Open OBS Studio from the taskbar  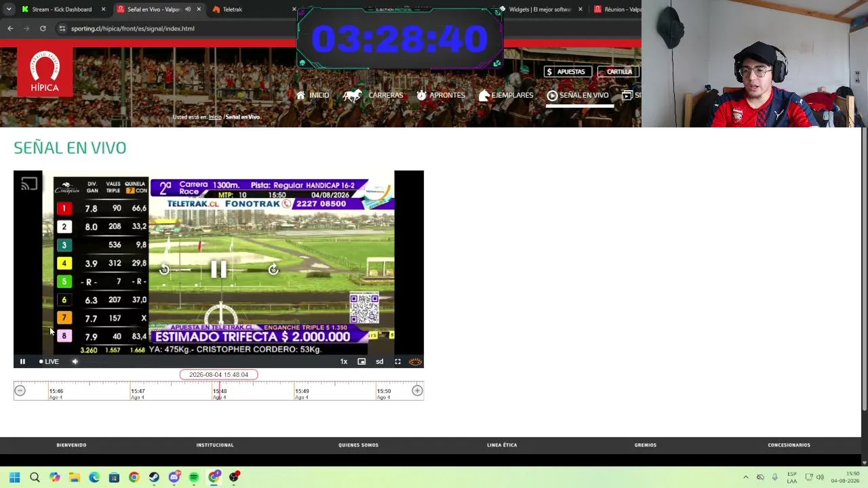point(234,477)
